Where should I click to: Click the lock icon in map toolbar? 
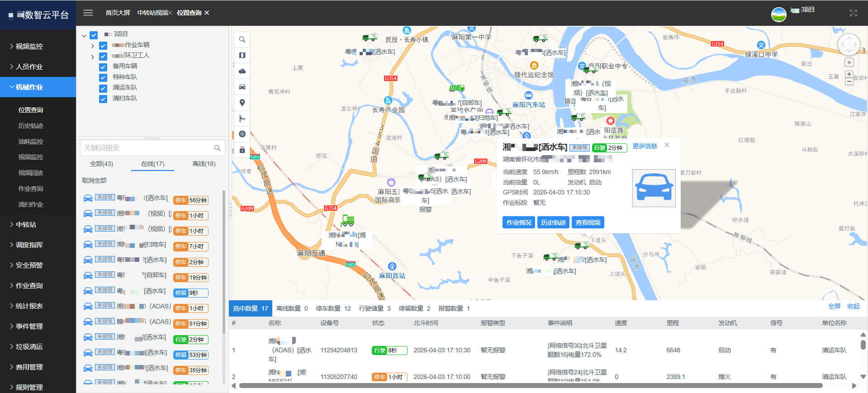pyautogui.click(x=242, y=150)
